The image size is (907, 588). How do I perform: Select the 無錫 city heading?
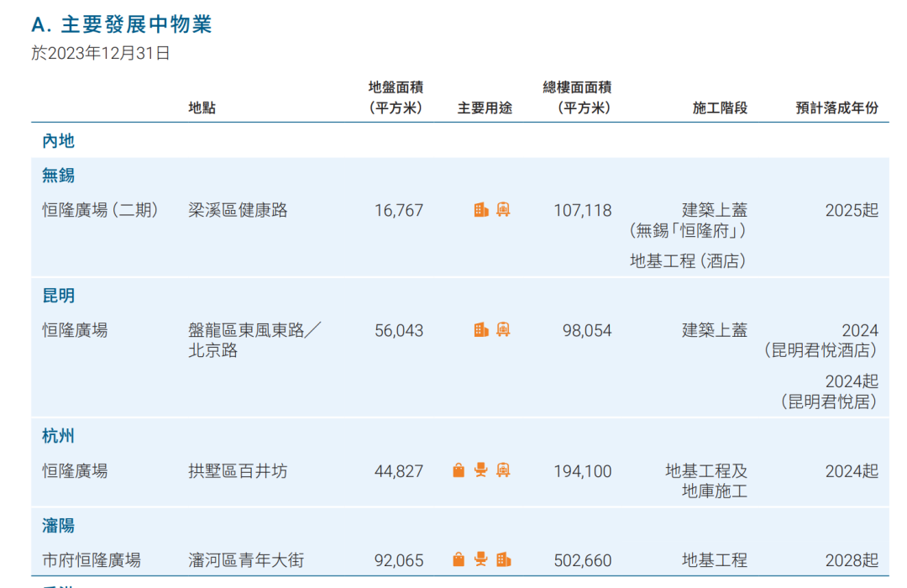[x=59, y=176]
